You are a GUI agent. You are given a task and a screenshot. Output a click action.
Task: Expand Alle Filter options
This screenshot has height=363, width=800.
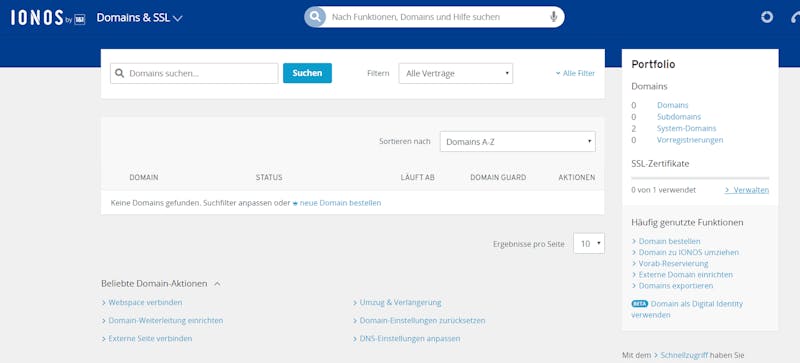tap(575, 74)
